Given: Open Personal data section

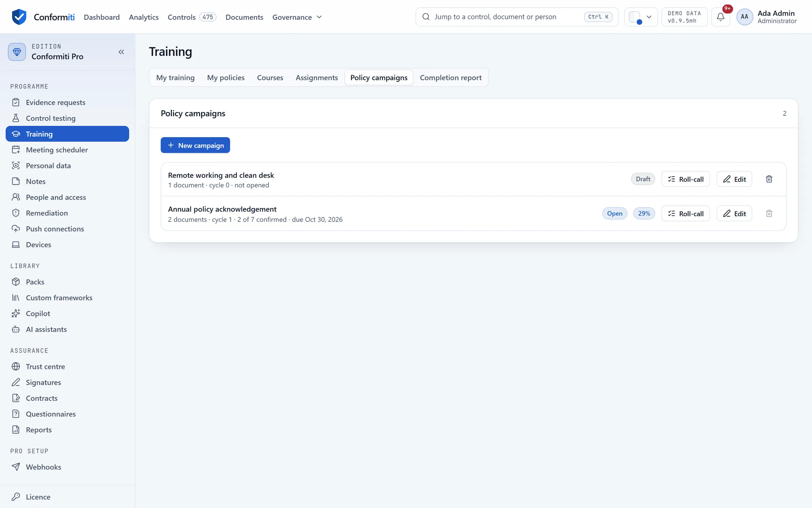Looking at the screenshot, I should pos(67,165).
